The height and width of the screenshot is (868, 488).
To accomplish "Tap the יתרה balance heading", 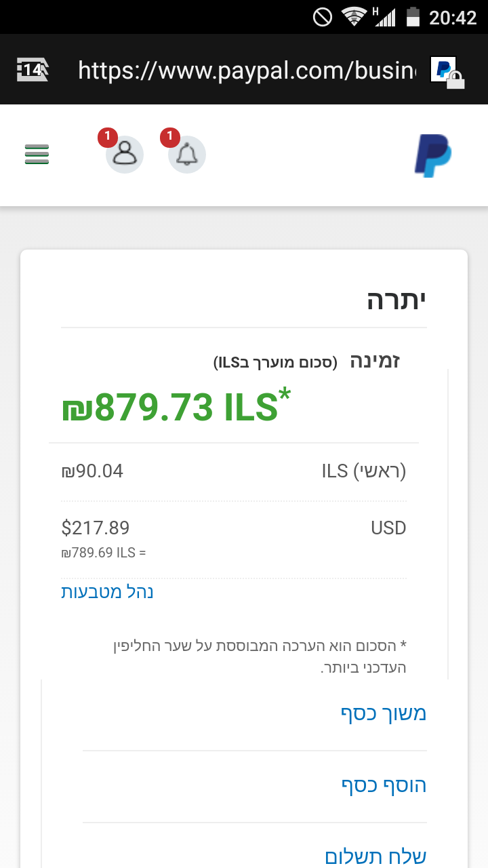I will pos(396,300).
